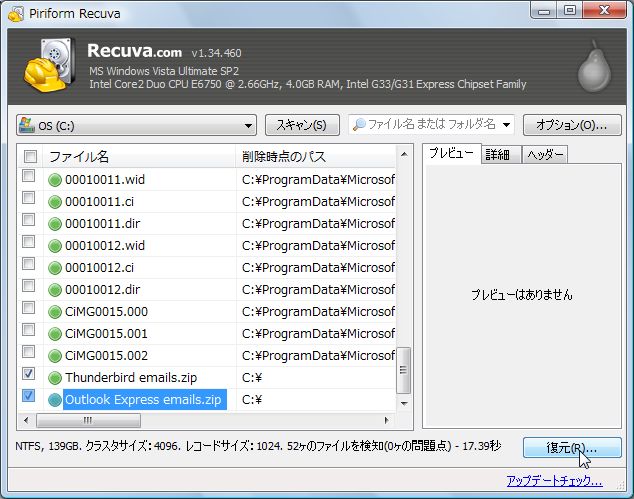Click the file list scroll-down arrow
The width and height of the screenshot is (634, 499).
point(404,403)
